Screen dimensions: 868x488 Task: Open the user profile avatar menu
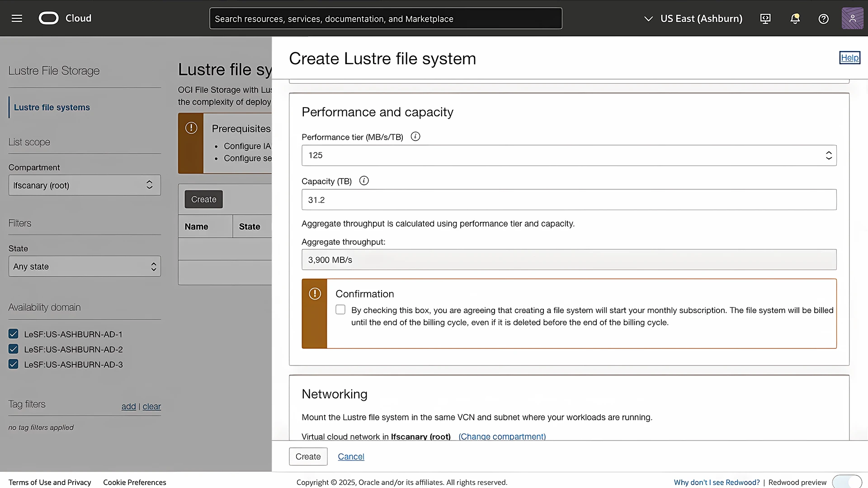click(853, 19)
